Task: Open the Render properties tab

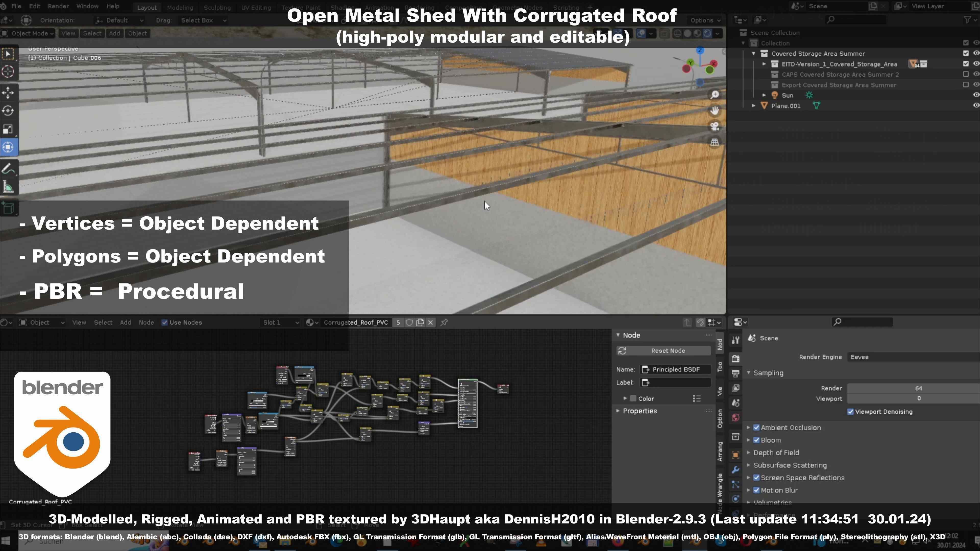Action: click(x=735, y=358)
